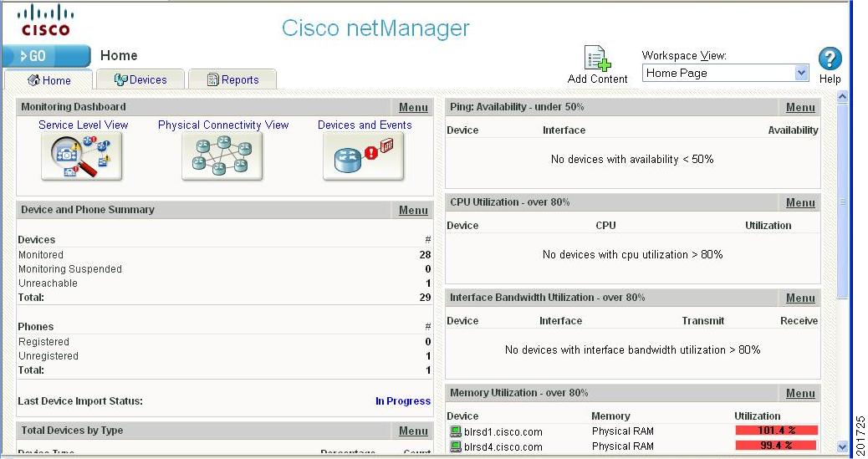Image resolution: width=868 pixels, height=459 pixels.
Task: Click the 99.4 % utilization bar
Action: [x=775, y=445]
